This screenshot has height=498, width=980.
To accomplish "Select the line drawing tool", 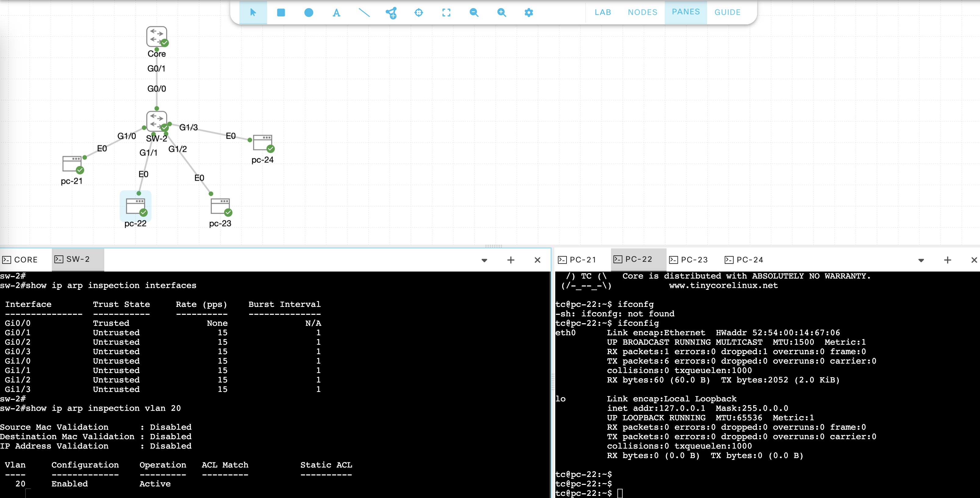I will [364, 12].
